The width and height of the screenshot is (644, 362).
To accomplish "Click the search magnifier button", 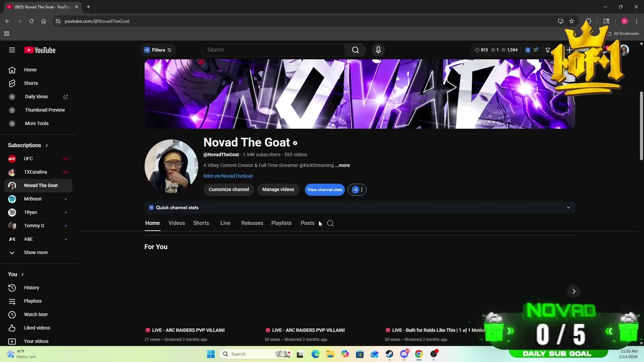I will click(355, 50).
